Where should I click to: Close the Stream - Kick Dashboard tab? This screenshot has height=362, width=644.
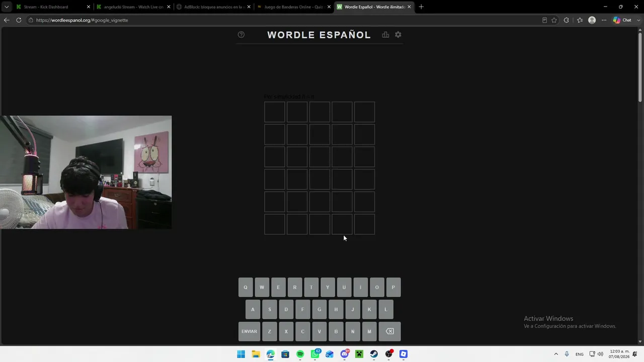[89, 7]
